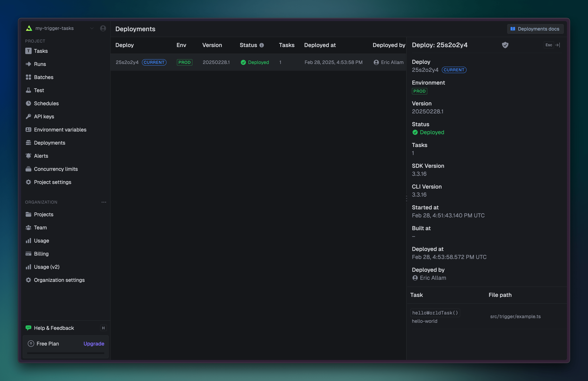Open the Organization ellipsis menu
The image size is (588, 381).
(x=104, y=202)
